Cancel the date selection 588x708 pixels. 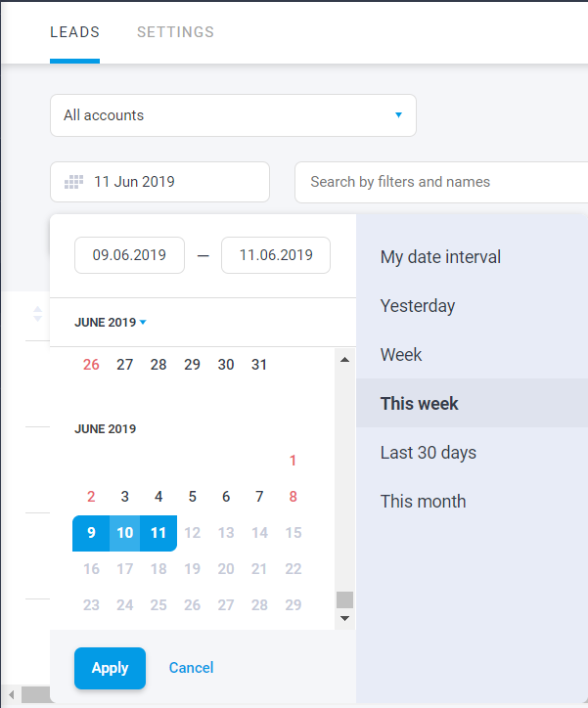[191, 668]
